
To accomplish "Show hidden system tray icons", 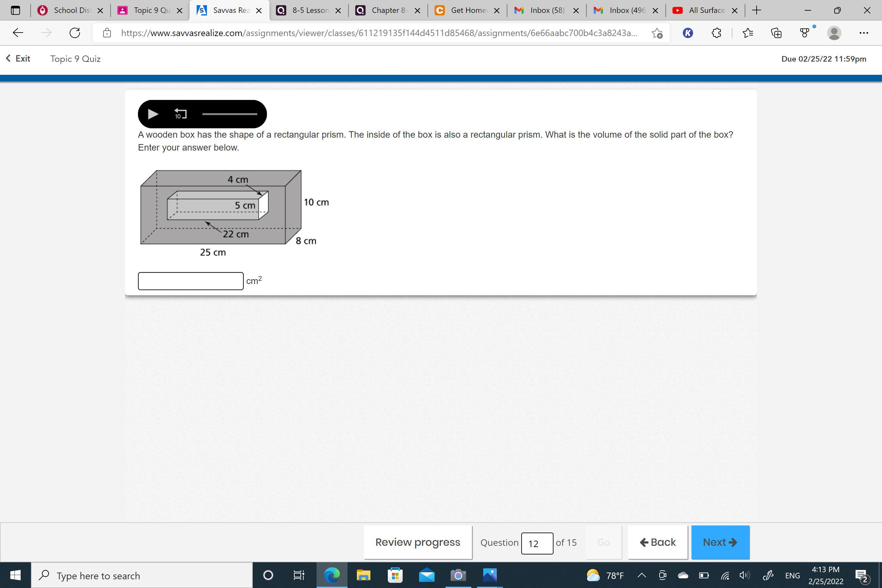I will [642, 575].
